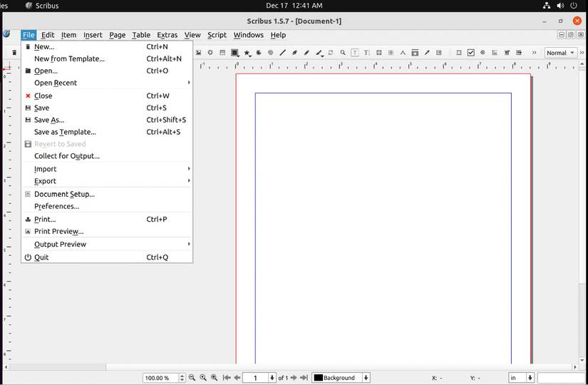Click the black Background layer color swatch
The image size is (588, 385).
(x=318, y=377)
